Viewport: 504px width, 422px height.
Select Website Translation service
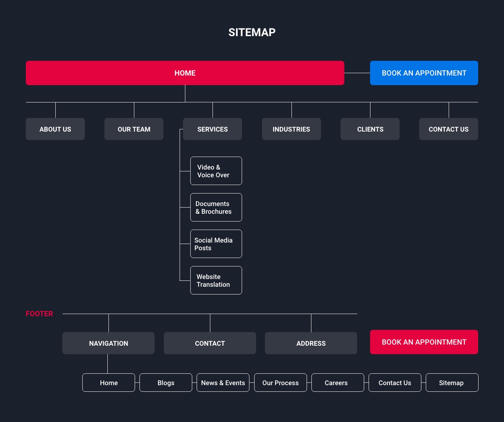[216, 280]
